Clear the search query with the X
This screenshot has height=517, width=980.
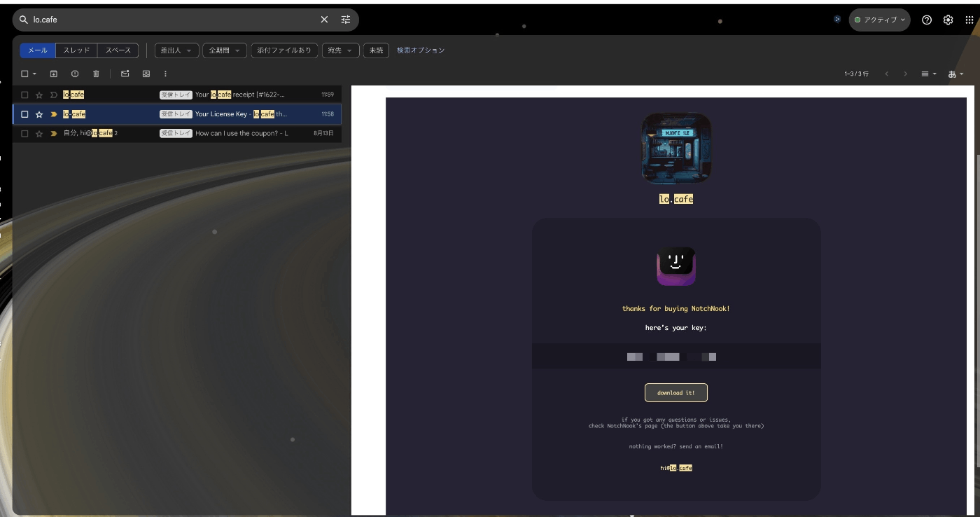tap(324, 20)
